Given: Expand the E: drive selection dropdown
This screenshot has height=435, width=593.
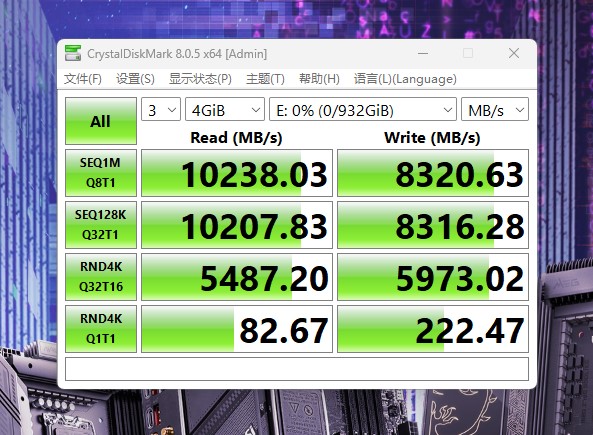Looking at the screenshot, I should pyautogui.click(x=363, y=109).
